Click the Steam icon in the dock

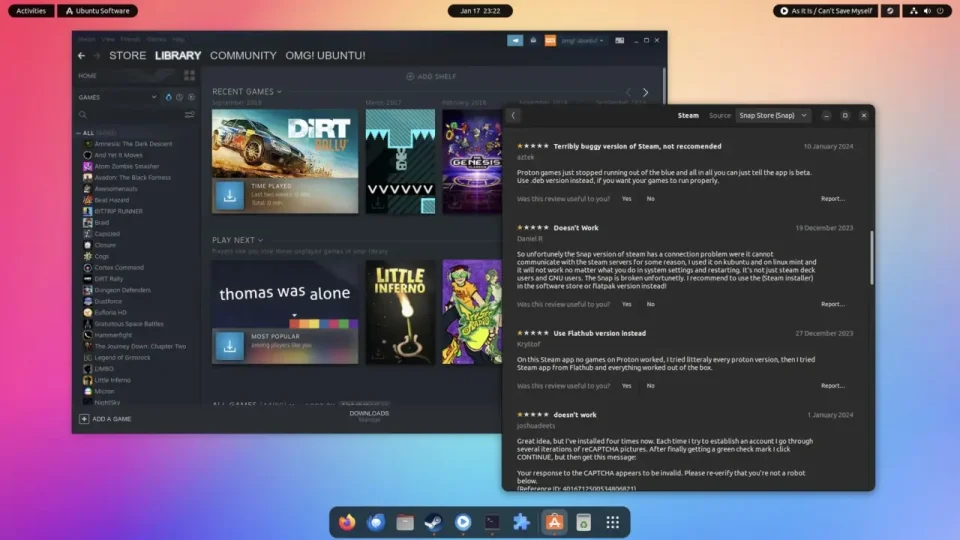pyautogui.click(x=434, y=522)
